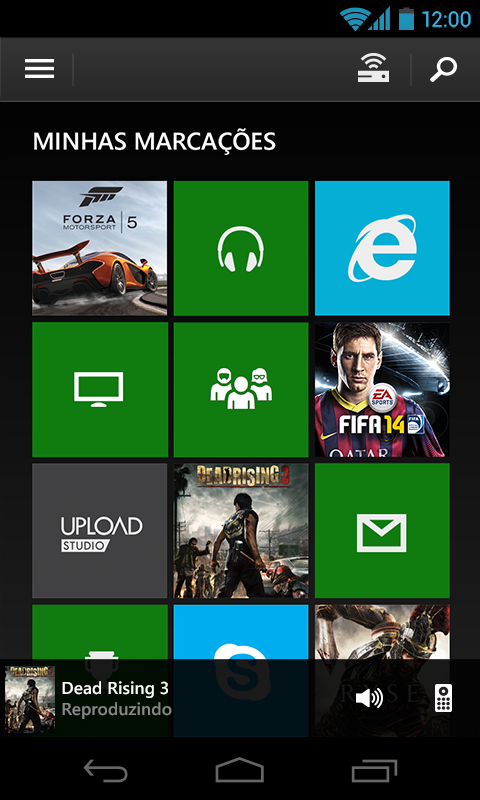Launch the Internet Explorer tile
Viewport: 480px width, 800px height.
382,248
